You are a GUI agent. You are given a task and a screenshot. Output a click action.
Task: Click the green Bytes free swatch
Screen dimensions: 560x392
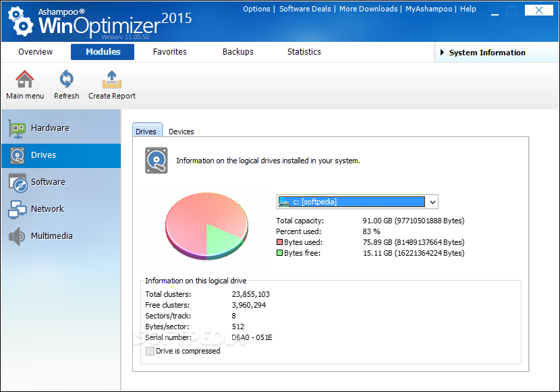point(279,253)
